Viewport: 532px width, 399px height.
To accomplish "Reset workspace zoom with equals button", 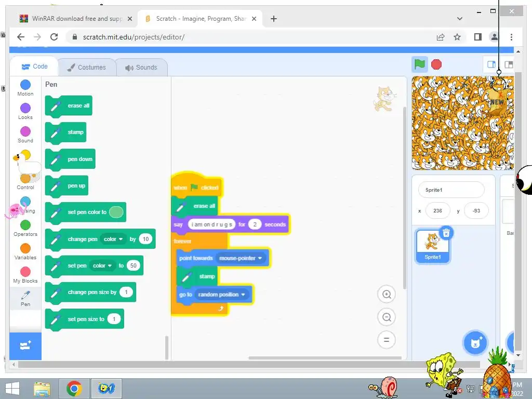I will pos(387,340).
